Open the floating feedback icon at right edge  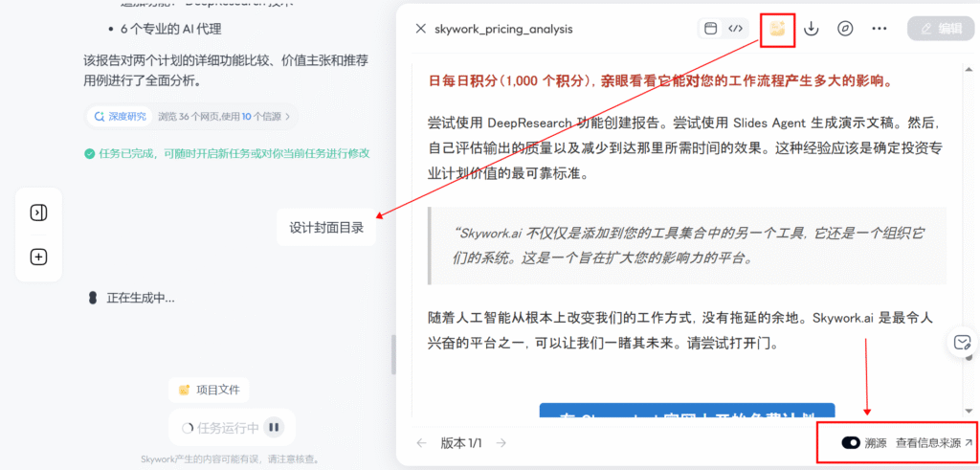961,342
